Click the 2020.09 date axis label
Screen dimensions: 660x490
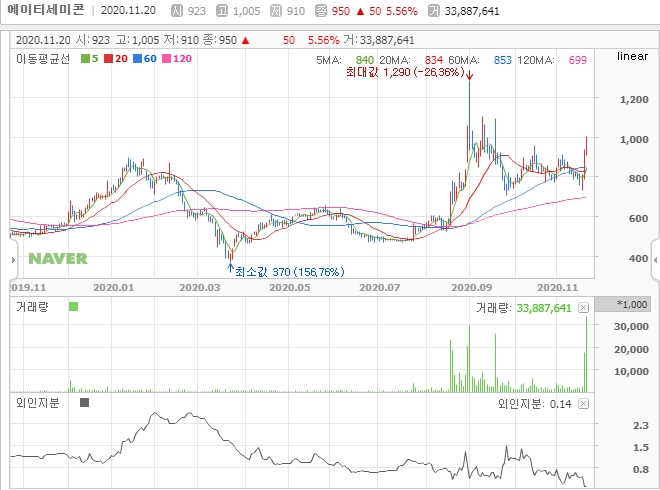pyautogui.click(x=471, y=288)
